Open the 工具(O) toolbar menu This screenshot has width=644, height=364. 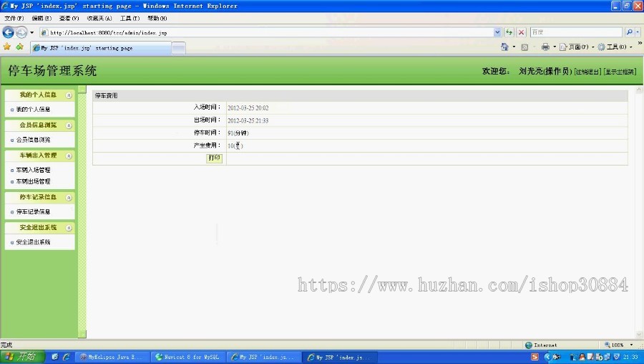[x=615, y=47]
